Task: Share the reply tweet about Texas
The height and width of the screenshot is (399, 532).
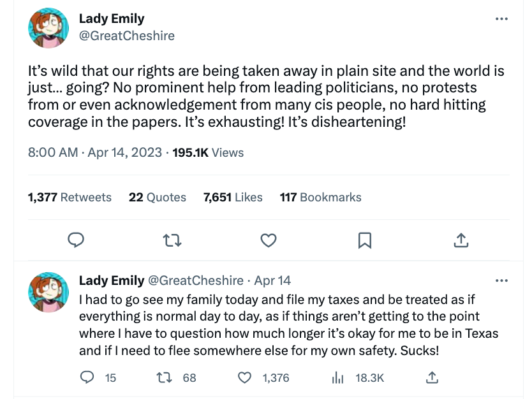Action: pos(432,377)
